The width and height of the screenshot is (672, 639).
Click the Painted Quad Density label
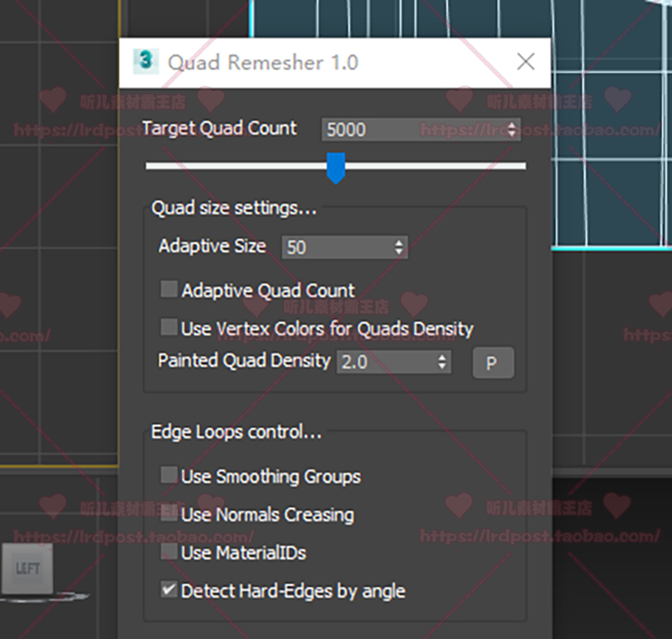[x=245, y=361]
